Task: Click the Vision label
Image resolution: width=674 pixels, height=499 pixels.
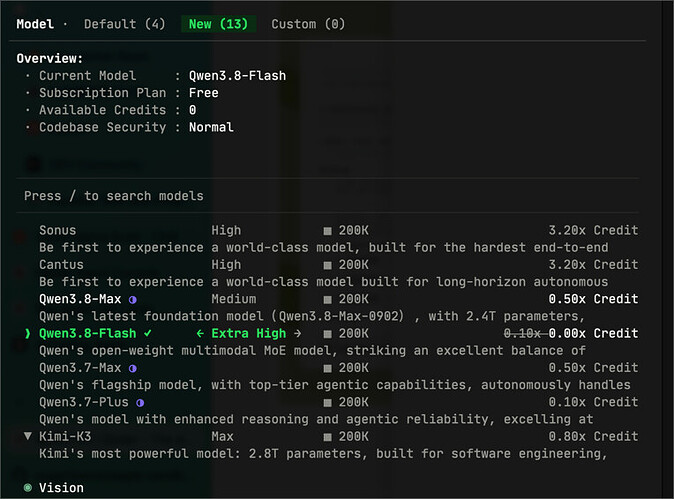Action: pos(61,488)
